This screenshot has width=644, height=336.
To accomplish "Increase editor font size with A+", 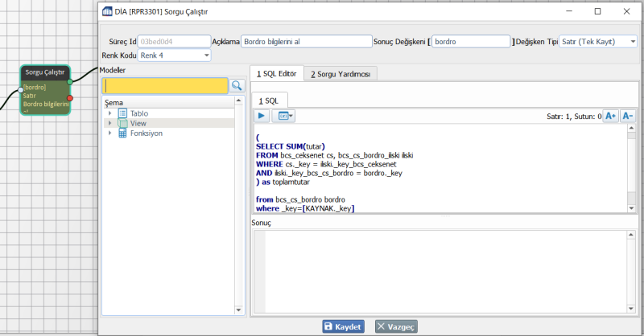I will [x=610, y=116].
